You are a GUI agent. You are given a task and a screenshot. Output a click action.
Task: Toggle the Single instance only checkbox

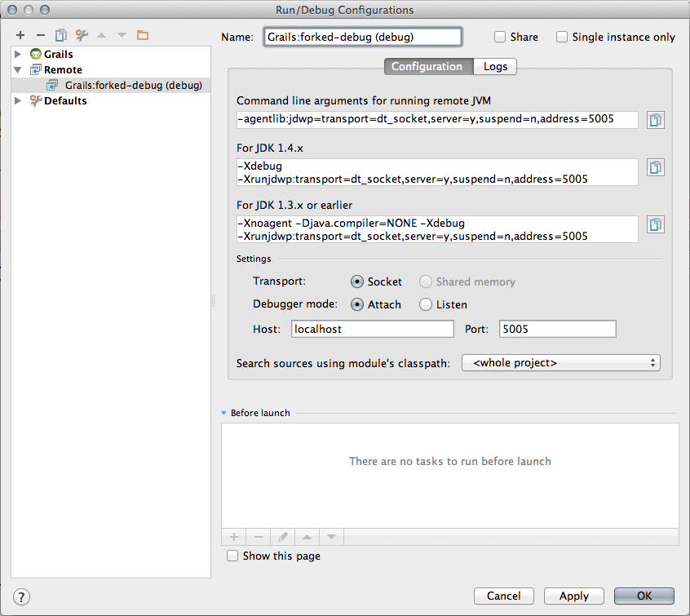coord(562,37)
